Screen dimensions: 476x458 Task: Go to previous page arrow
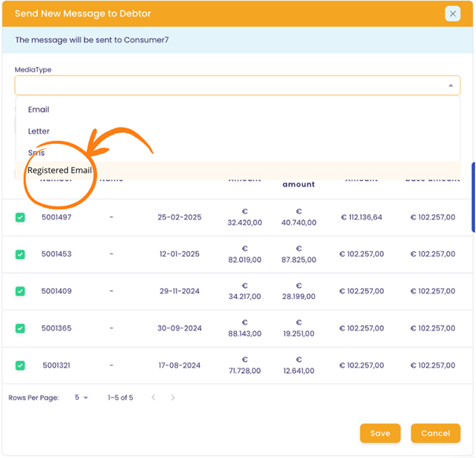(x=153, y=398)
